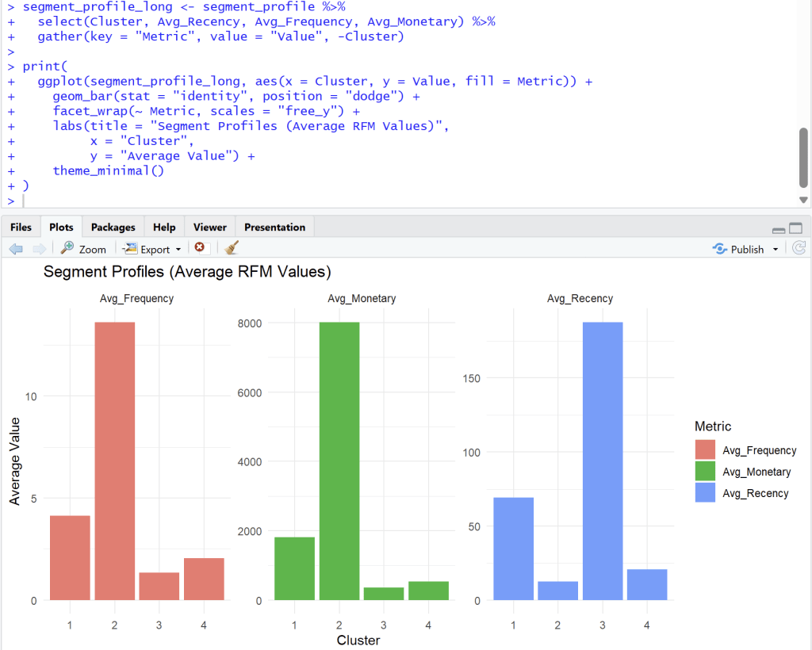Minimize the plots pane
Screen dimensions: 812x650
click(x=779, y=229)
